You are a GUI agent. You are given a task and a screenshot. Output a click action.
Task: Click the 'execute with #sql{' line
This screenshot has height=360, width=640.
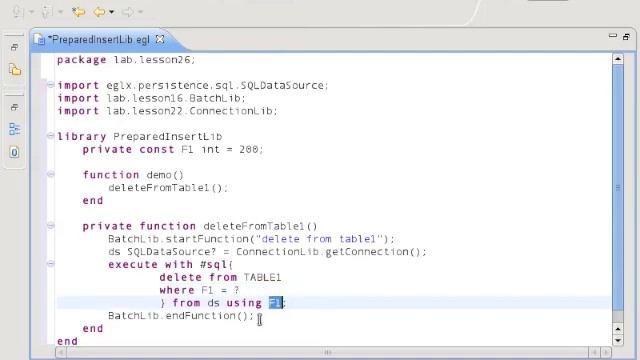(171, 264)
